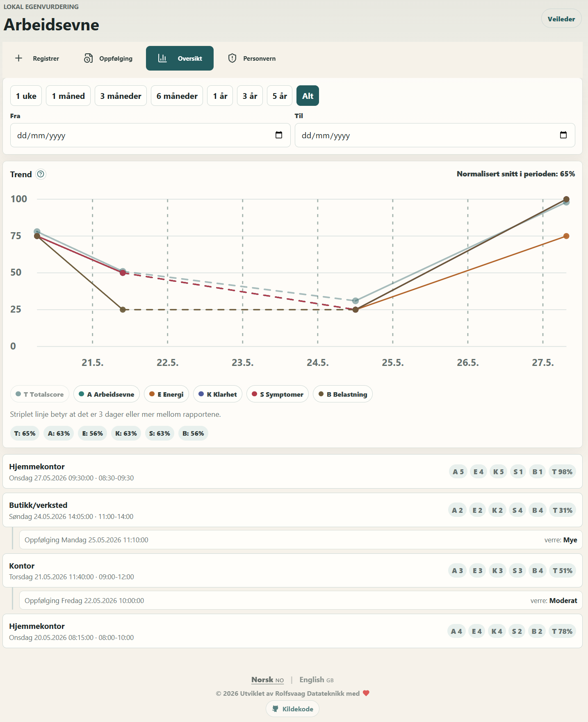588x722 pixels.
Task: Select the 3 år range
Action: [x=250, y=96]
